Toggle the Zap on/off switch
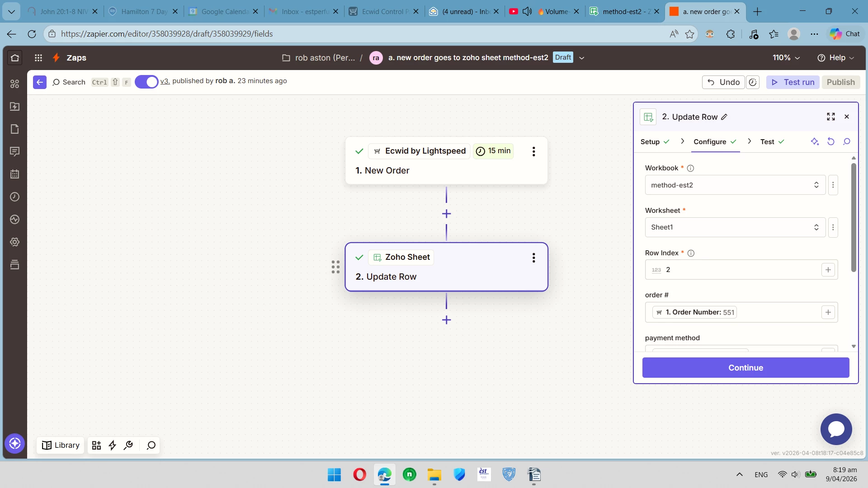868x488 pixels. point(146,82)
